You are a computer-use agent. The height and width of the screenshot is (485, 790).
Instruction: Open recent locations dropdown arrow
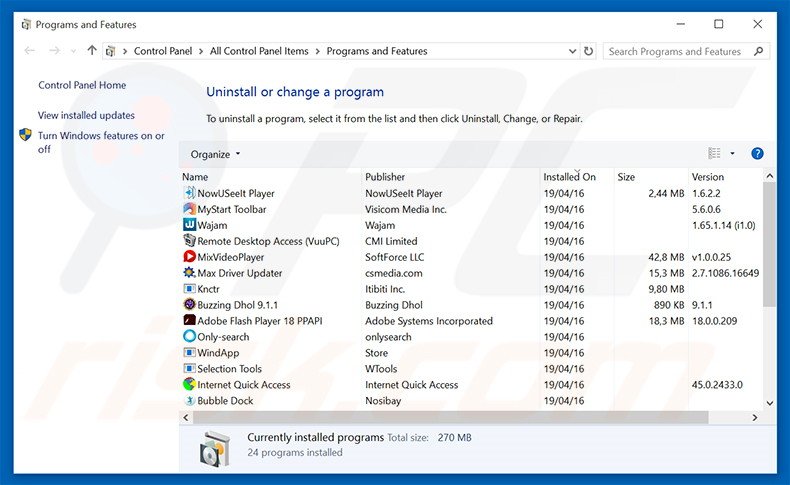click(x=74, y=51)
